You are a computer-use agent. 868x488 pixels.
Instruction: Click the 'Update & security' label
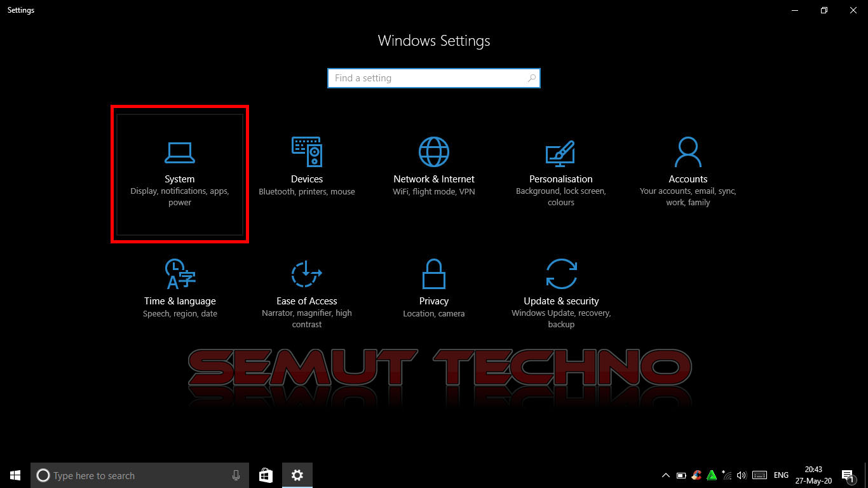[561, 301]
